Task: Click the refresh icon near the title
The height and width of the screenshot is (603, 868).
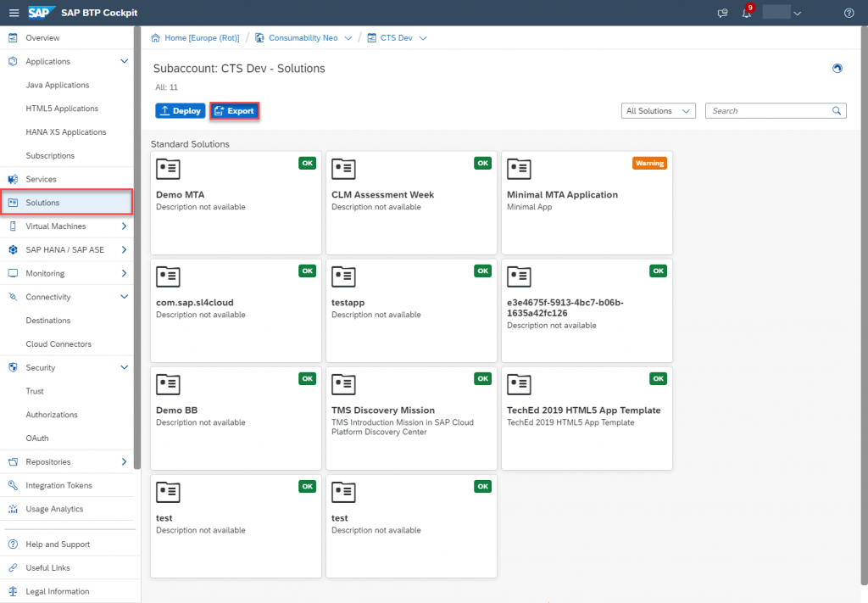Action: pyautogui.click(x=837, y=68)
